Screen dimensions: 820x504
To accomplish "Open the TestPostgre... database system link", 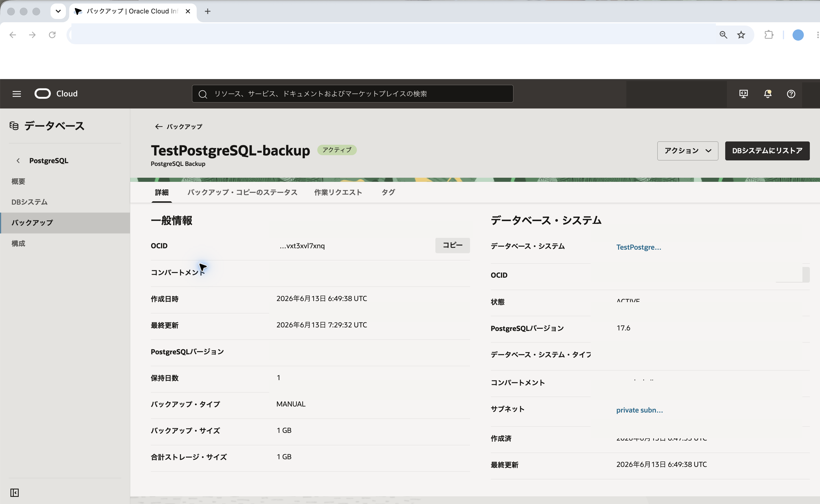I will pyautogui.click(x=638, y=247).
